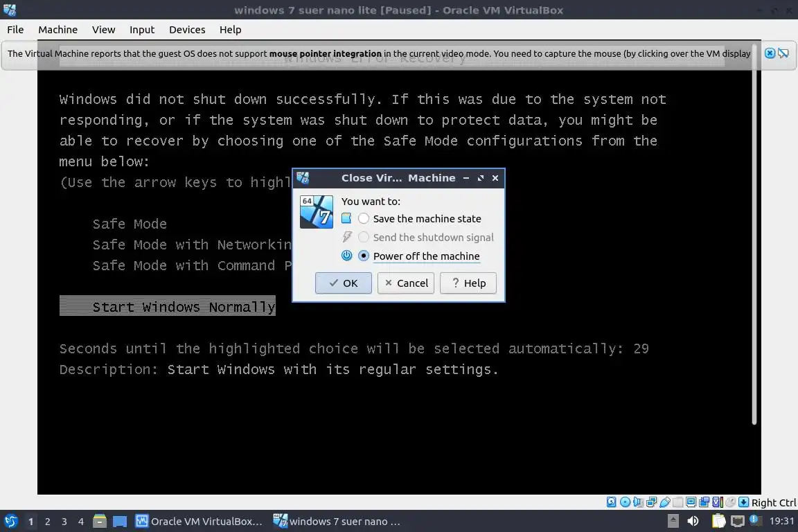The height and width of the screenshot is (532, 798).
Task: Click the update notification tray icon
Action: (x=755, y=520)
